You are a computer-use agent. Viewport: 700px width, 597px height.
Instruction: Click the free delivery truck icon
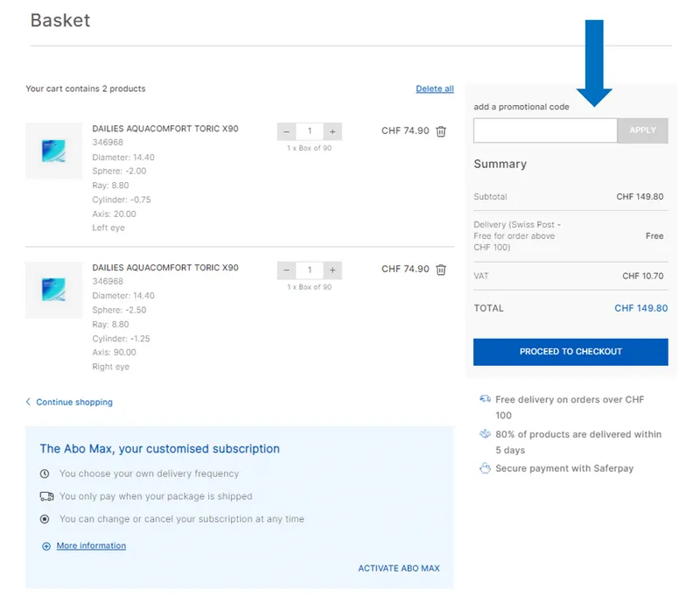(x=485, y=399)
